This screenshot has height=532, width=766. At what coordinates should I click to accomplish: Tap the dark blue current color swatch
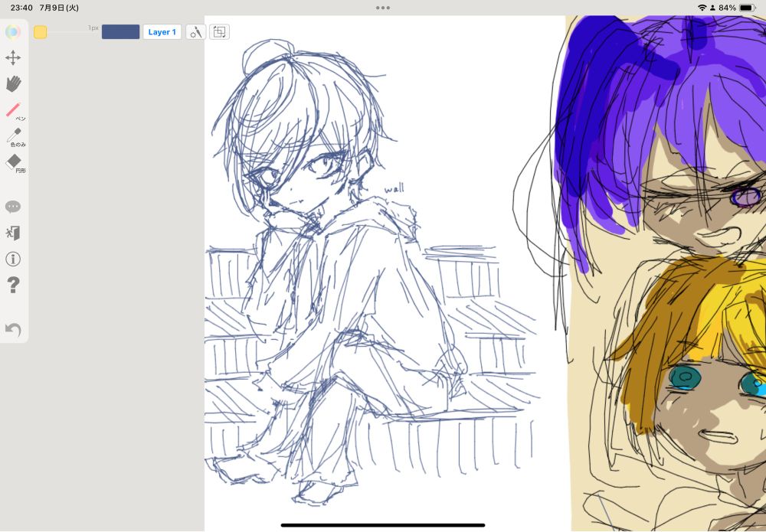(121, 32)
